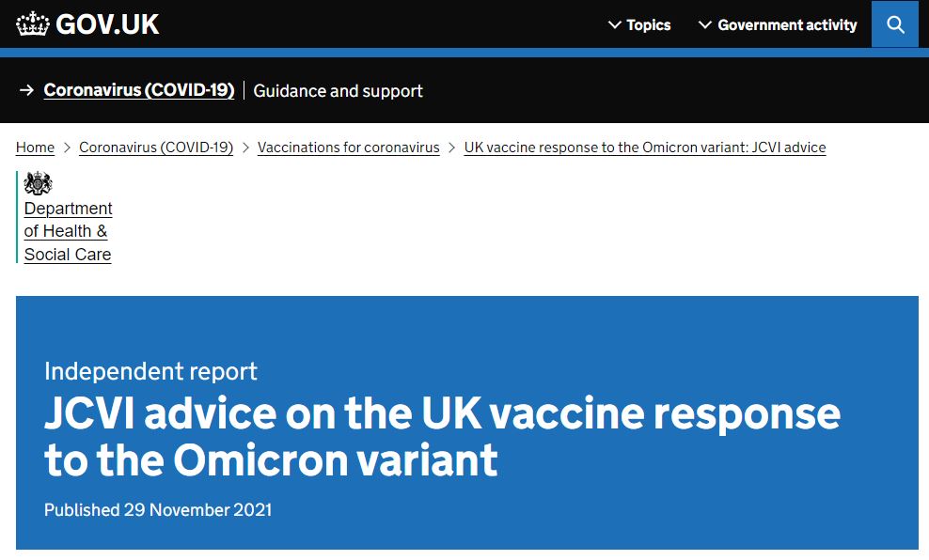The width and height of the screenshot is (929, 560).
Task: Expand the Topics chevron arrow
Action: coord(615,25)
